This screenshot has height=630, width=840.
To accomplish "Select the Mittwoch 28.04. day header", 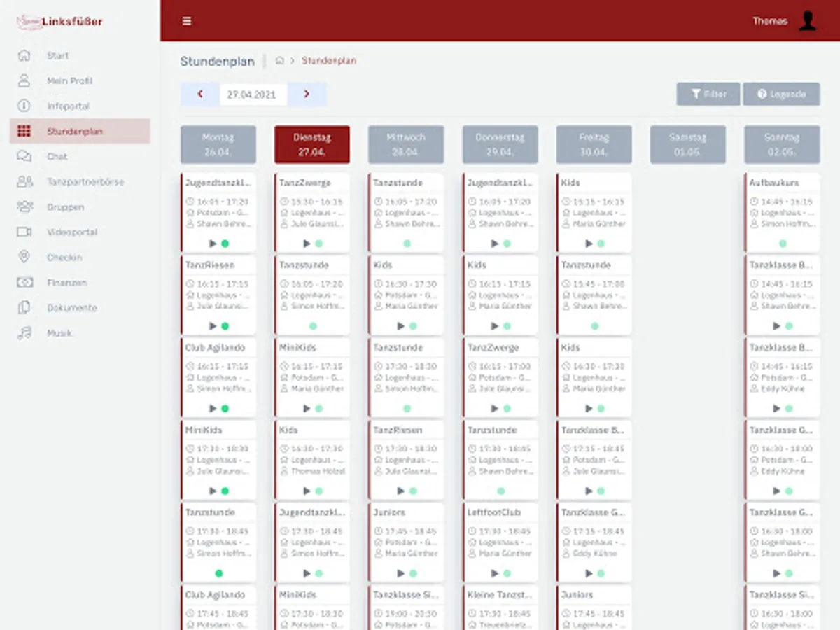I will pos(406,145).
